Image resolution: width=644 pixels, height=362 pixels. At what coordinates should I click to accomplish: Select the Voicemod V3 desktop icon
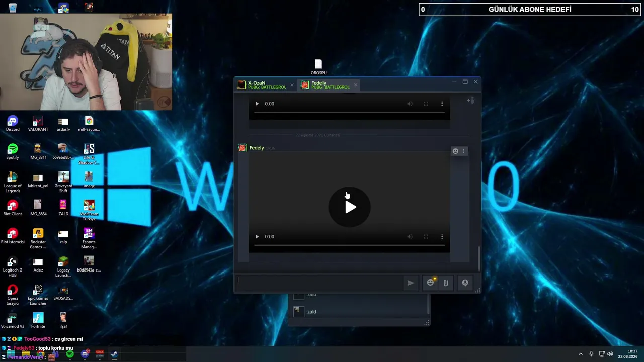(13, 321)
